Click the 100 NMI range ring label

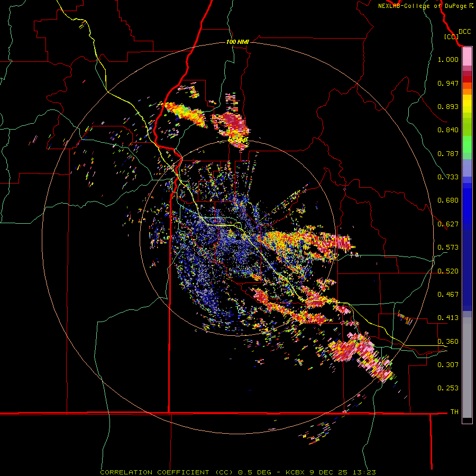point(237,42)
